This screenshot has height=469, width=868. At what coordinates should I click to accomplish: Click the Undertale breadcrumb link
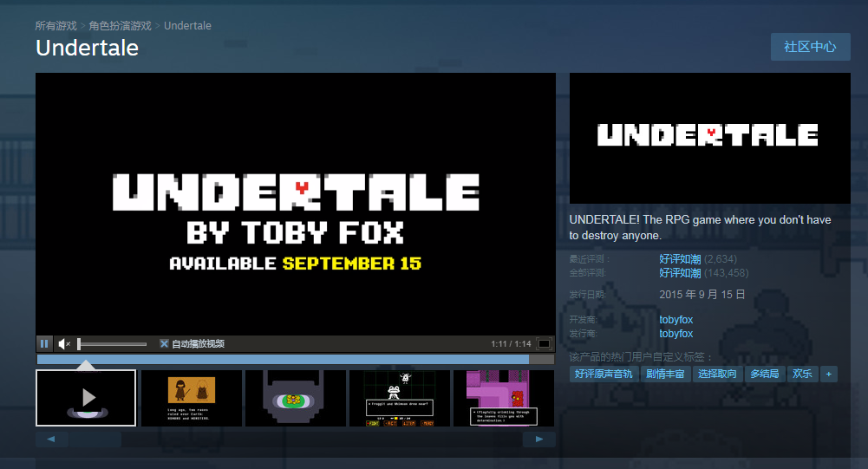coord(187,26)
